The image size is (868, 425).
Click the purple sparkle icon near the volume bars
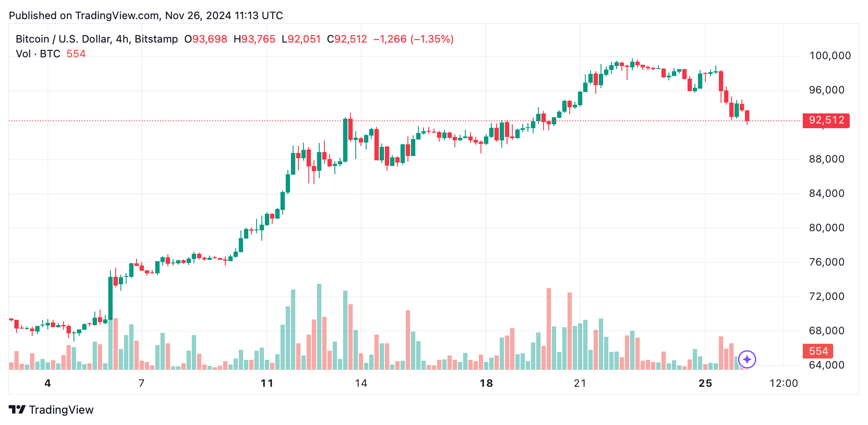747,359
